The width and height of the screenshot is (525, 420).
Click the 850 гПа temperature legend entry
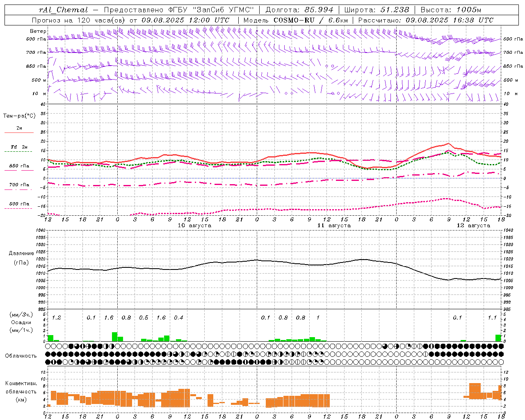(19, 166)
